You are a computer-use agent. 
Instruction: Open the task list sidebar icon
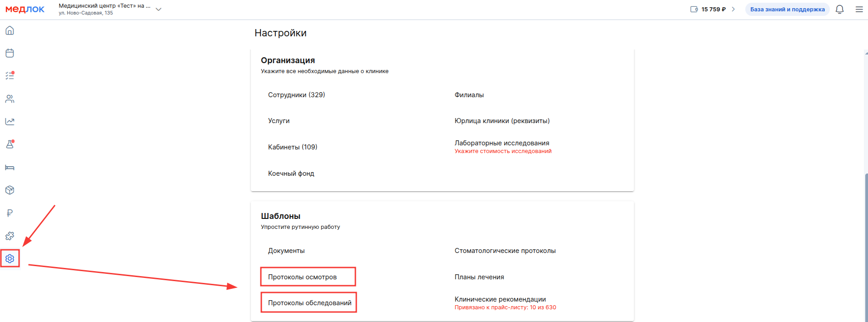(10, 76)
